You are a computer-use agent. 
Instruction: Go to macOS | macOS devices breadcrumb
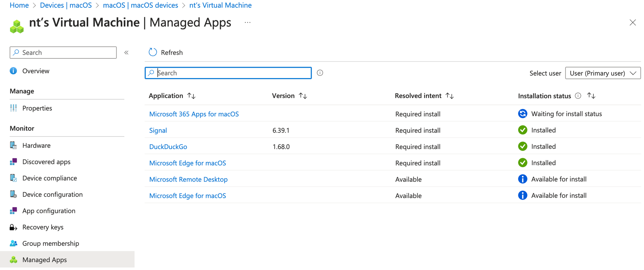click(140, 5)
